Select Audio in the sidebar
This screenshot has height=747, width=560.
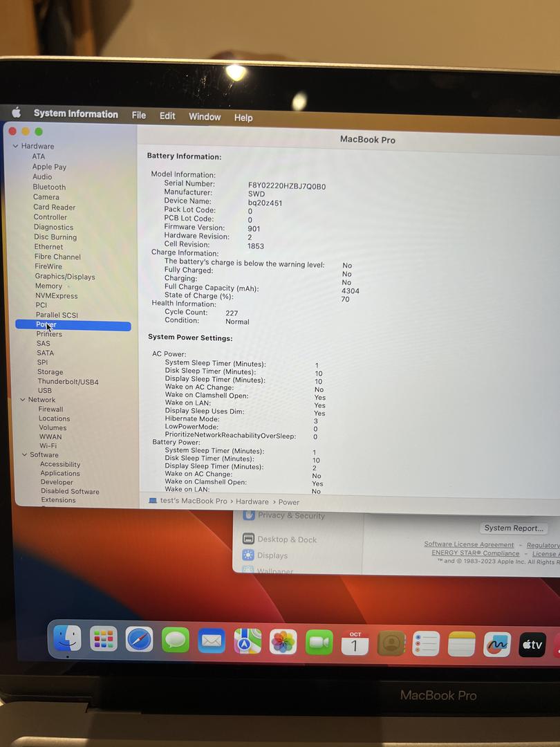42,177
